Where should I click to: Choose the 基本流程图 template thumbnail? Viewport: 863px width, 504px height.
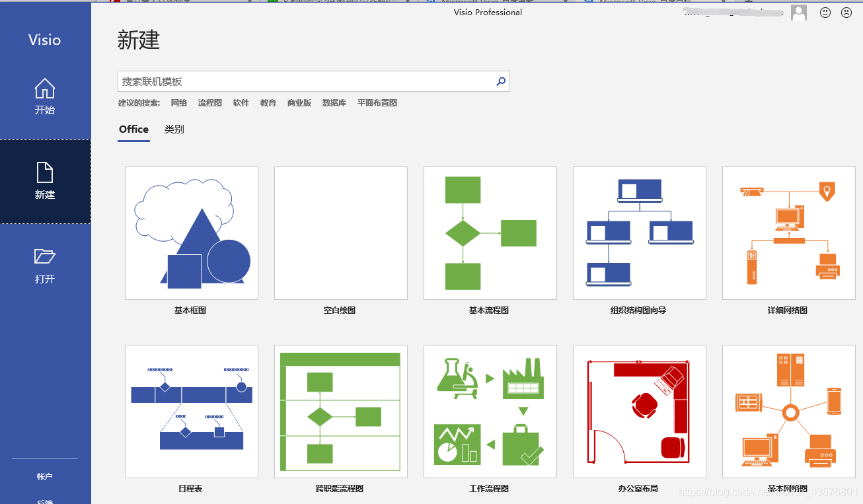coord(490,233)
